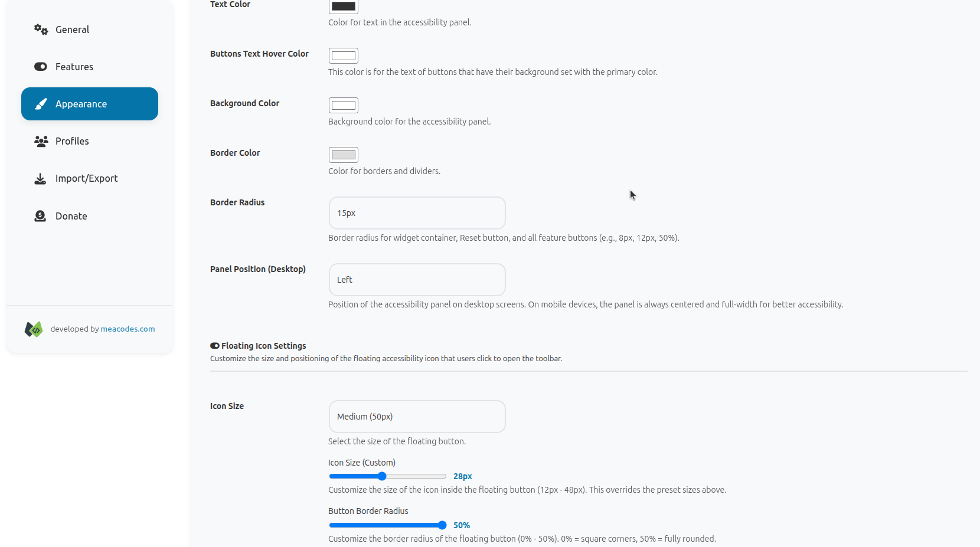Open the Icon Size dropdown
The height and width of the screenshot is (547, 980).
coord(417,417)
